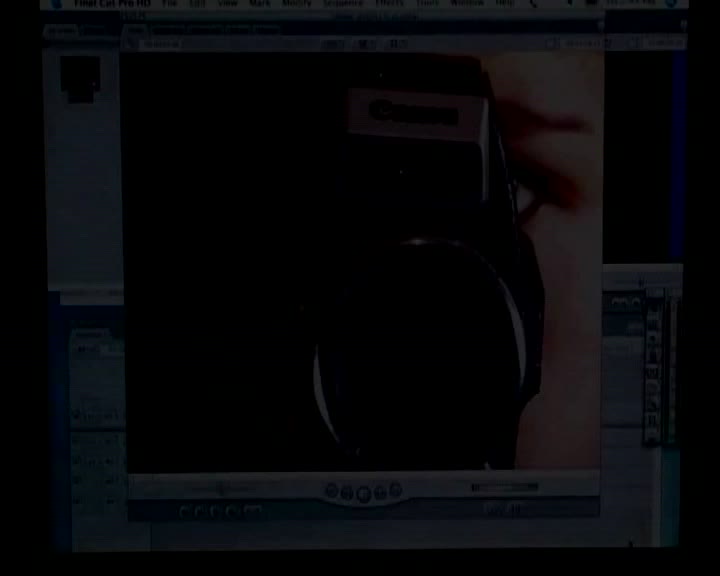Open the Modify menu

(x=297, y=4)
